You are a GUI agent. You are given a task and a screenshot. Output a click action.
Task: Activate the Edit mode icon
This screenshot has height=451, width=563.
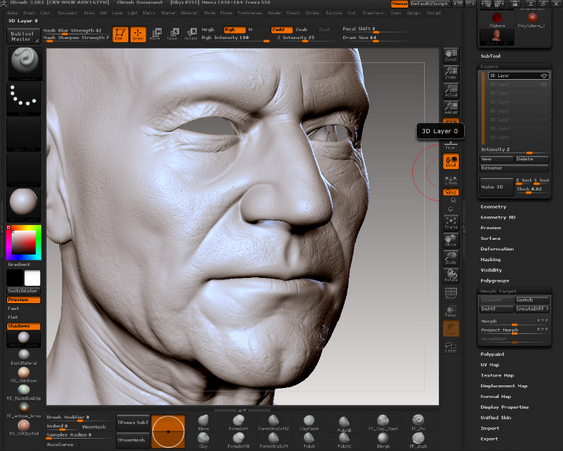tap(120, 34)
